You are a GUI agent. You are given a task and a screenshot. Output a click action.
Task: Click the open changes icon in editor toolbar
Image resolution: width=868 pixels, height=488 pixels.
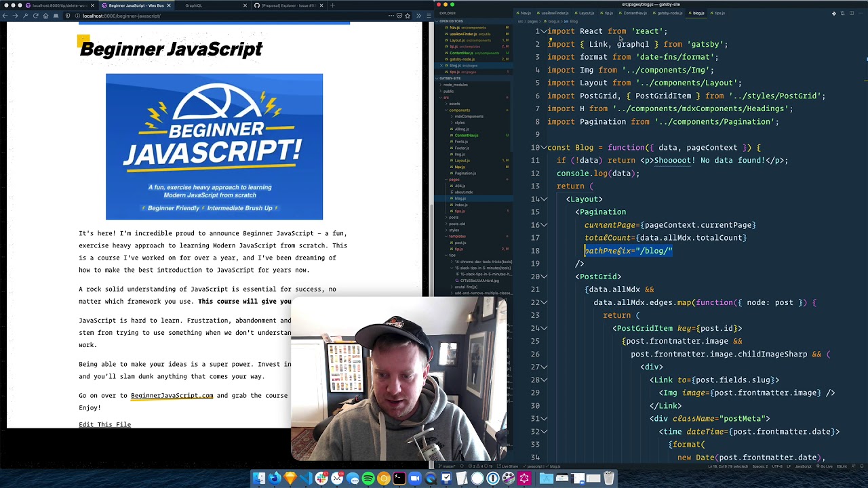(x=842, y=13)
